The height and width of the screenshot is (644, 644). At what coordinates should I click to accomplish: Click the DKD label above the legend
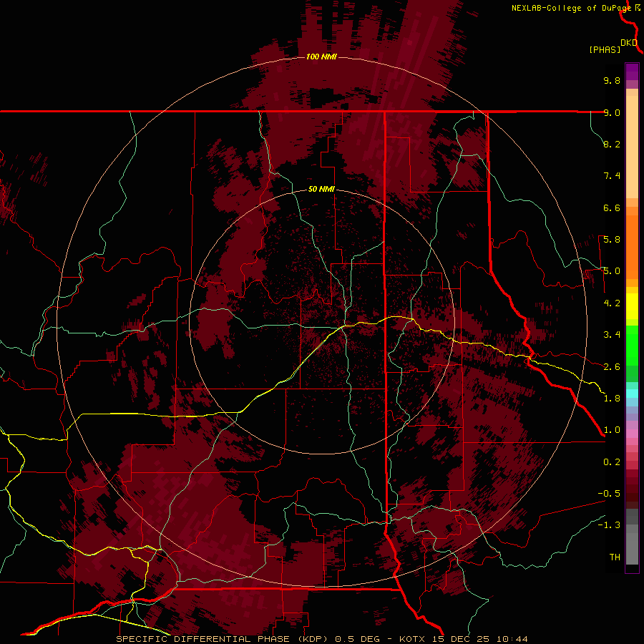click(629, 43)
